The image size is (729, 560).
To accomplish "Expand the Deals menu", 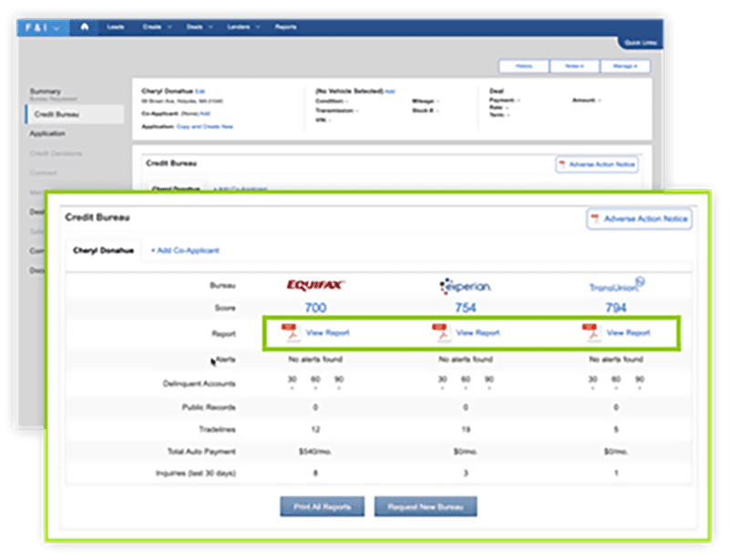I will click(200, 27).
